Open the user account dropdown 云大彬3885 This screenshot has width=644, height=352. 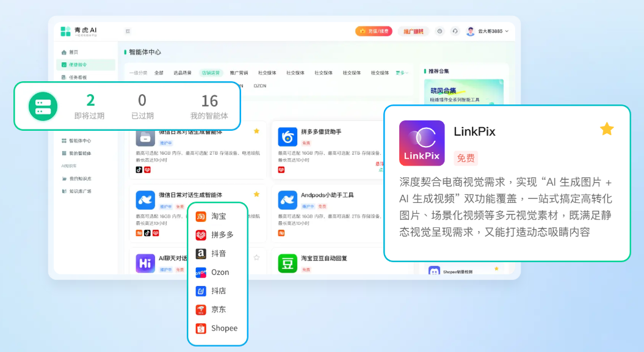coord(487,31)
